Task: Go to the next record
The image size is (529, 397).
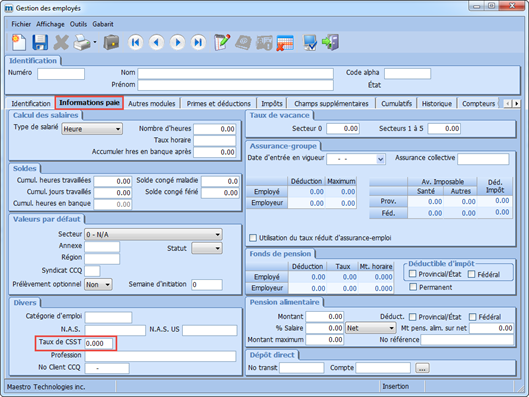Action: (177, 42)
